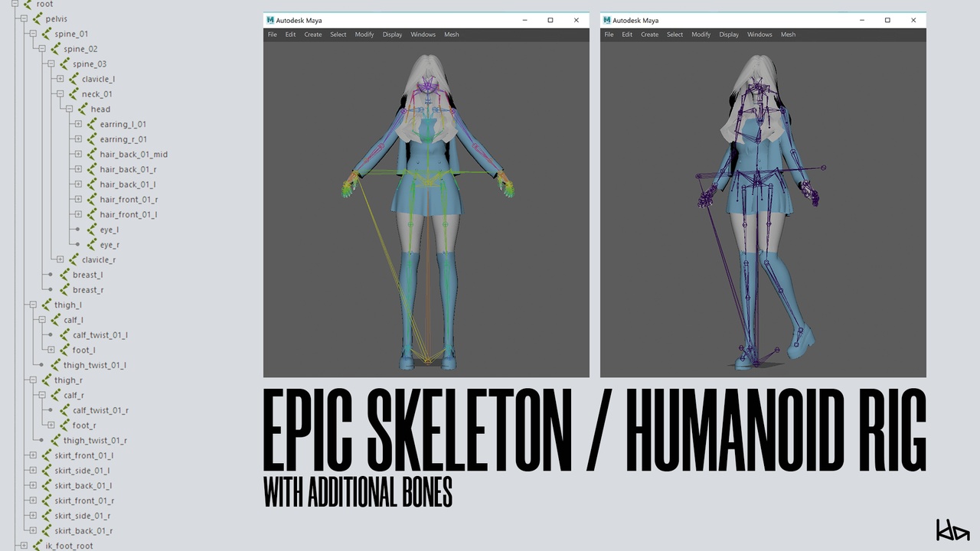This screenshot has width=980, height=551.
Task: Expand the clavicle_l tree node
Action: 60,79
